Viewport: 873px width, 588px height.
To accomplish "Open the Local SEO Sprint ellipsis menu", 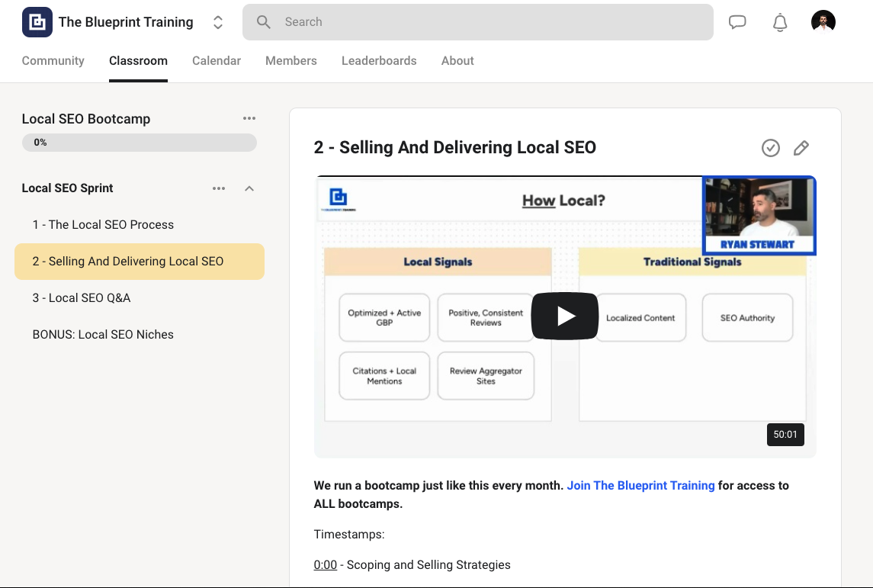I will point(219,188).
